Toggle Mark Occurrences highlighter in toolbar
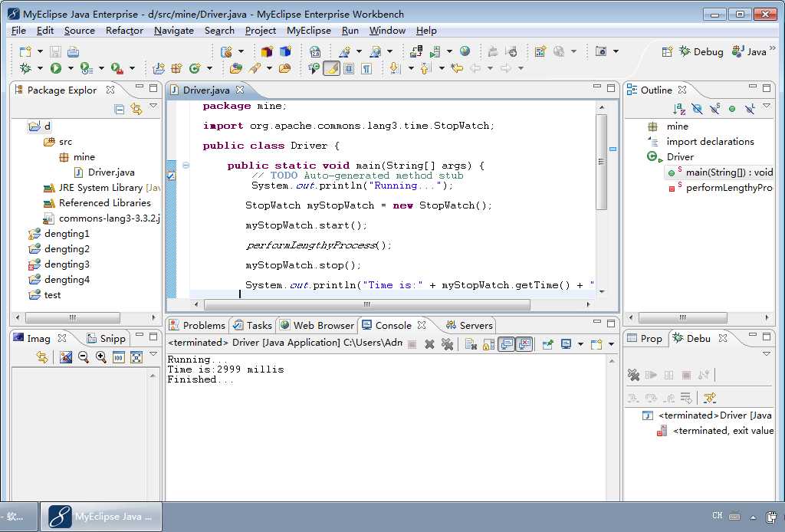 pyautogui.click(x=331, y=68)
